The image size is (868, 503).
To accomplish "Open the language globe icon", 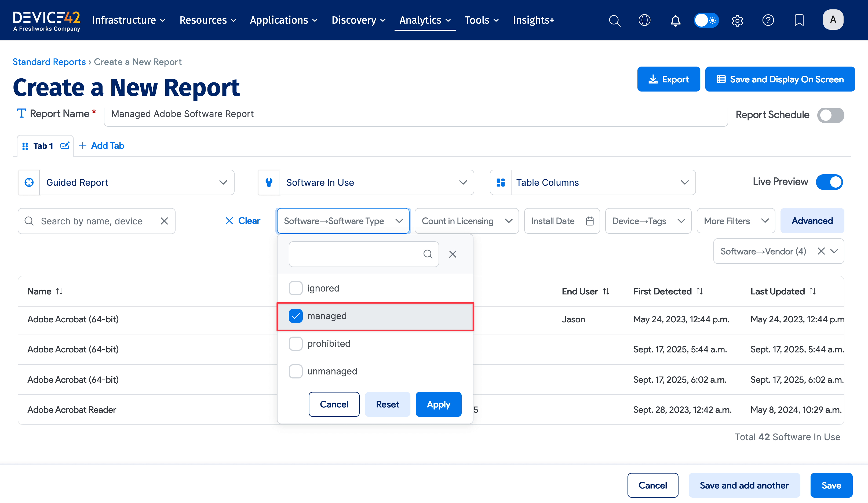I will [x=644, y=20].
